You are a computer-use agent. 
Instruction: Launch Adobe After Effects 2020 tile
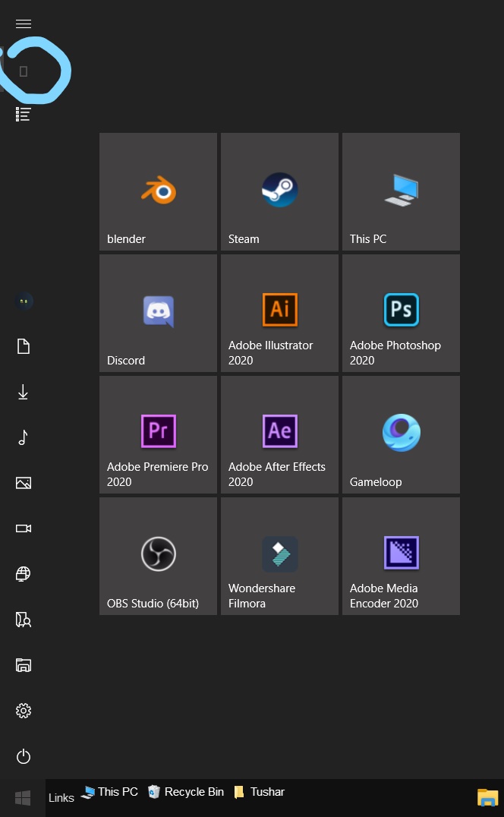point(279,434)
